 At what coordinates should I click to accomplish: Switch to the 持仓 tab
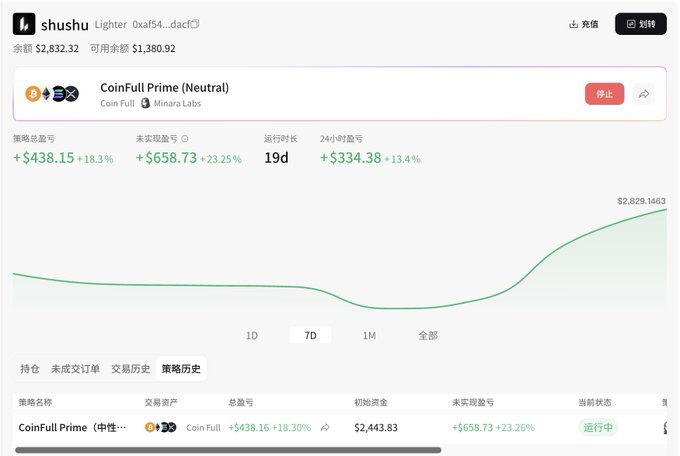[x=29, y=369]
